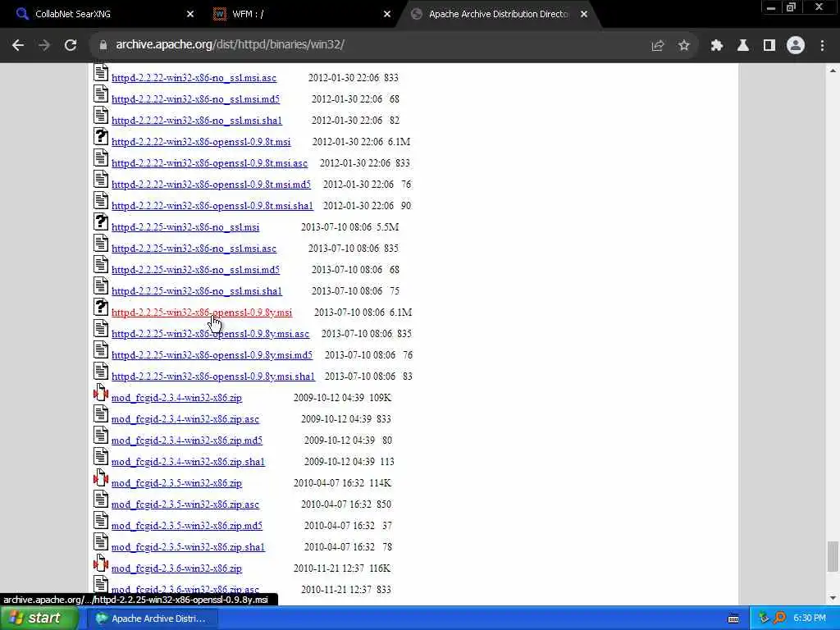The width and height of the screenshot is (840, 630).
Task: Click the orange magnifier system tray icon
Action: pos(779,619)
